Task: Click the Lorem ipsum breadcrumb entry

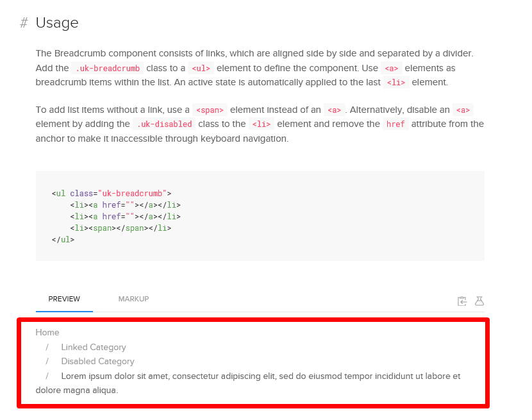Action: pyautogui.click(x=192, y=376)
